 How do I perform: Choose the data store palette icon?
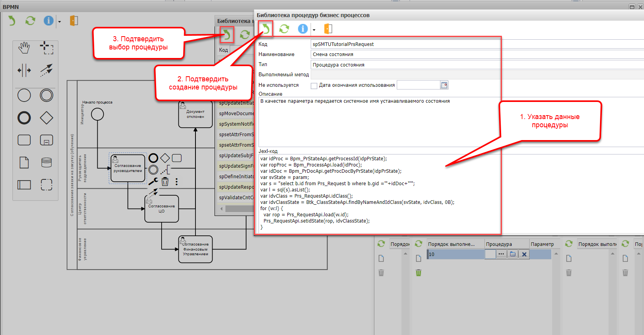(x=46, y=162)
